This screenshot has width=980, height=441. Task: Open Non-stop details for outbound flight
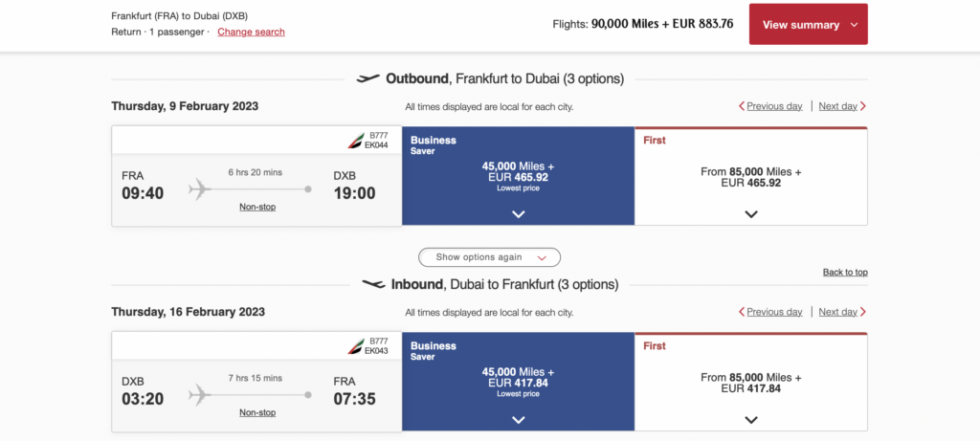[x=257, y=207]
